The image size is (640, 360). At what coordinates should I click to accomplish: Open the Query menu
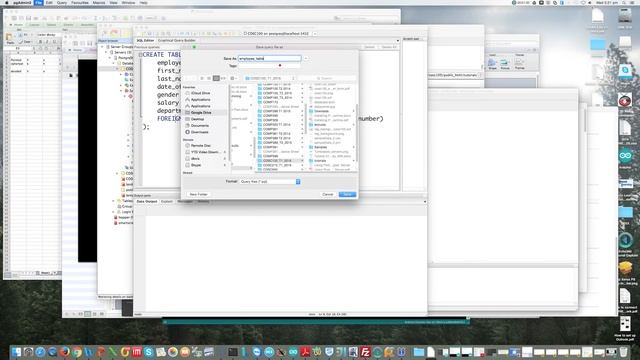[62, 2]
